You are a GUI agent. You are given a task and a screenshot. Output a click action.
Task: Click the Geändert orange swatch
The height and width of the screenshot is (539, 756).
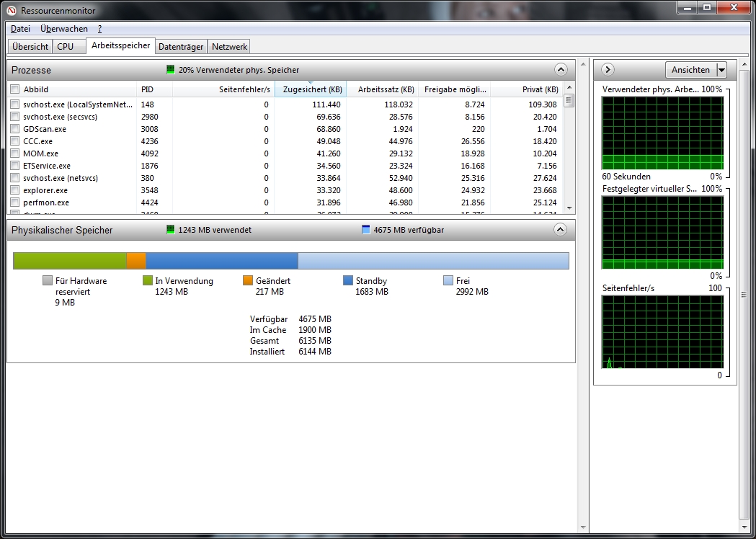tap(248, 280)
